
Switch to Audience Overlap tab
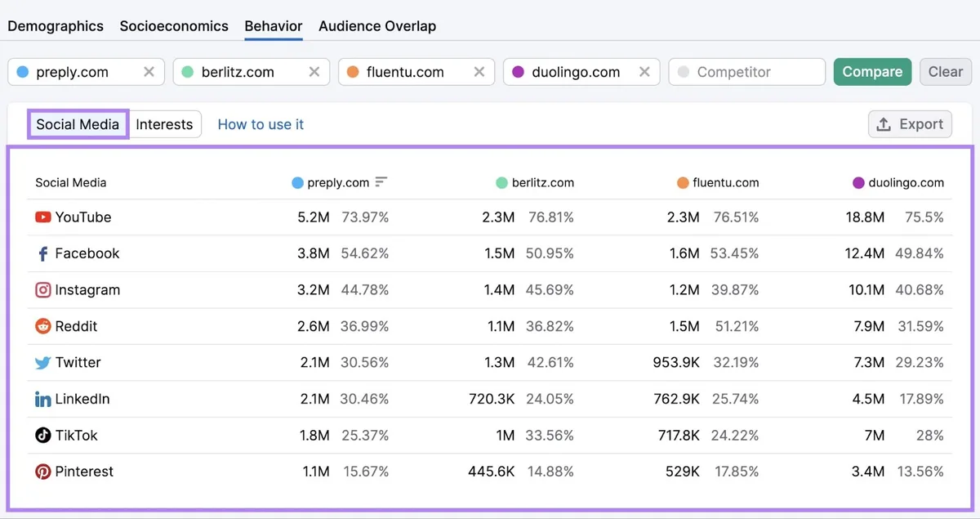(x=377, y=26)
